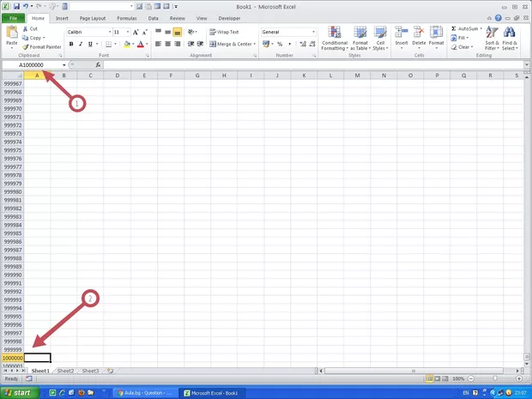The height and width of the screenshot is (399, 532).
Task: Open Cell Styles gallery
Action: pyautogui.click(x=380, y=39)
